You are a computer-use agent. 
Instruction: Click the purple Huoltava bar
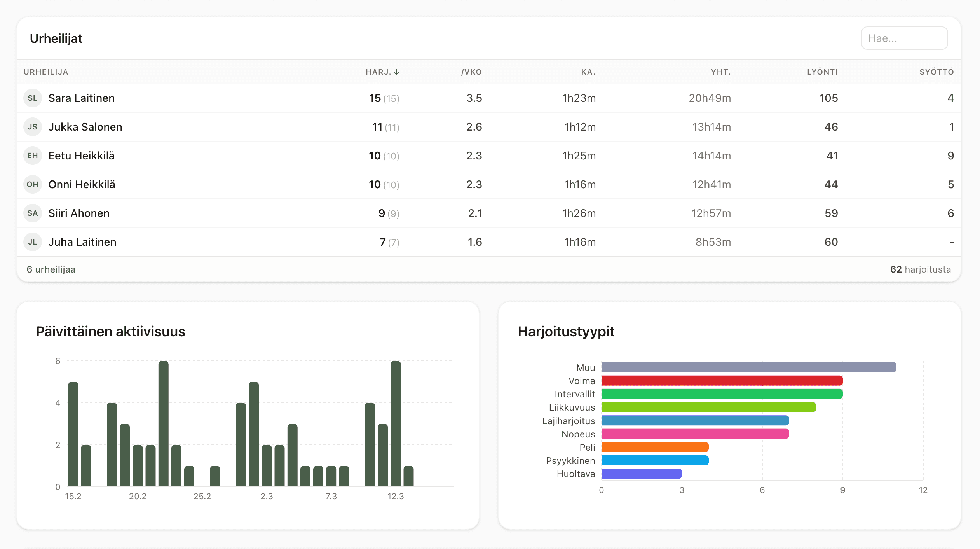[641, 474]
